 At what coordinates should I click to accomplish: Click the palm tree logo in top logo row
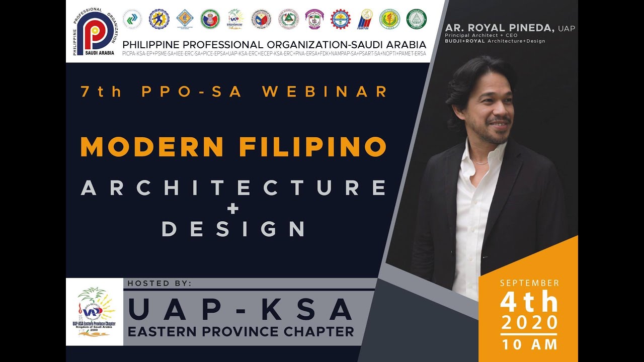pos(236,19)
